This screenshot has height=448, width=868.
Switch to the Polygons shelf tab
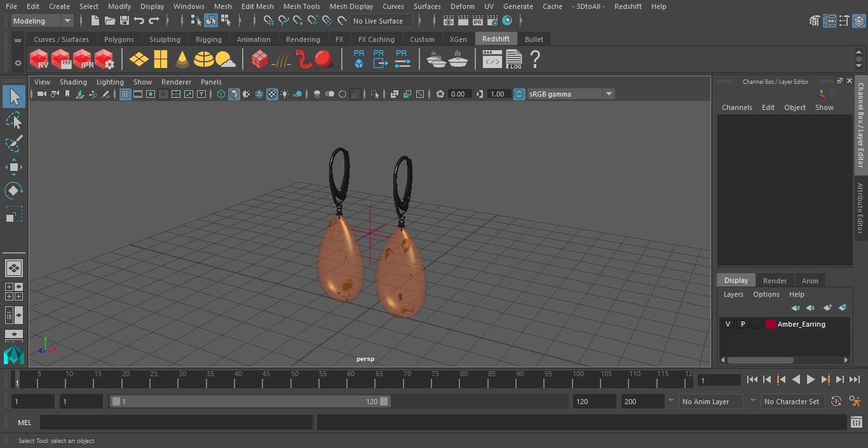(x=119, y=39)
